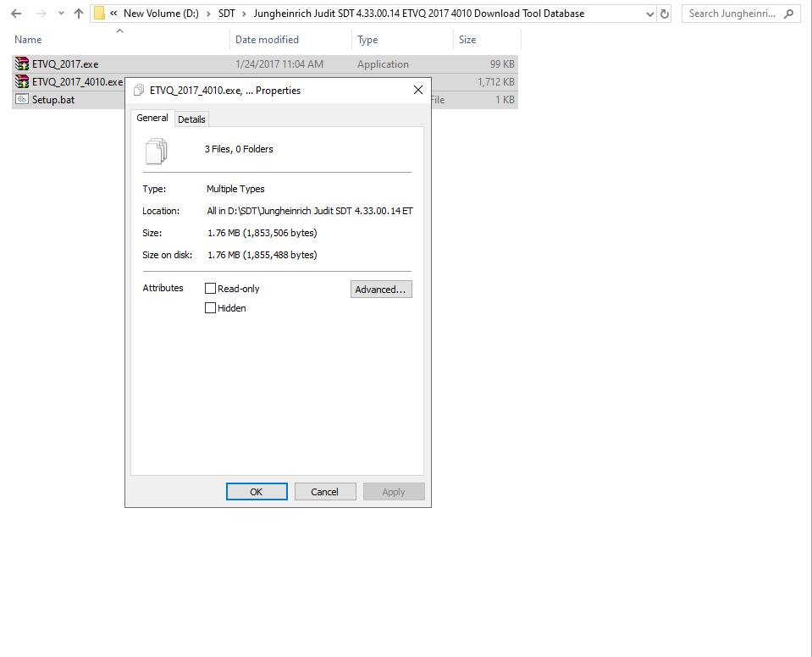812x657 pixels.
Task: Click the Forward navigation arrow
Action: (41, 14)
